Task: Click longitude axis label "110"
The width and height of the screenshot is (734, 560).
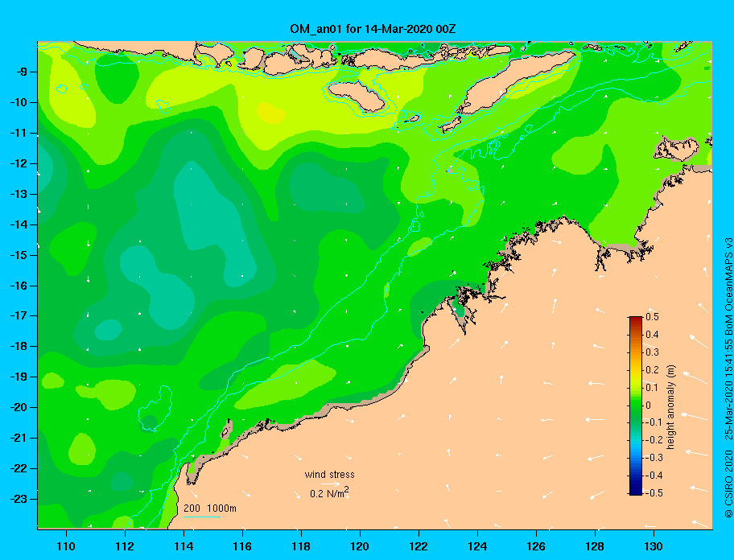Action: tap(66, 546)
